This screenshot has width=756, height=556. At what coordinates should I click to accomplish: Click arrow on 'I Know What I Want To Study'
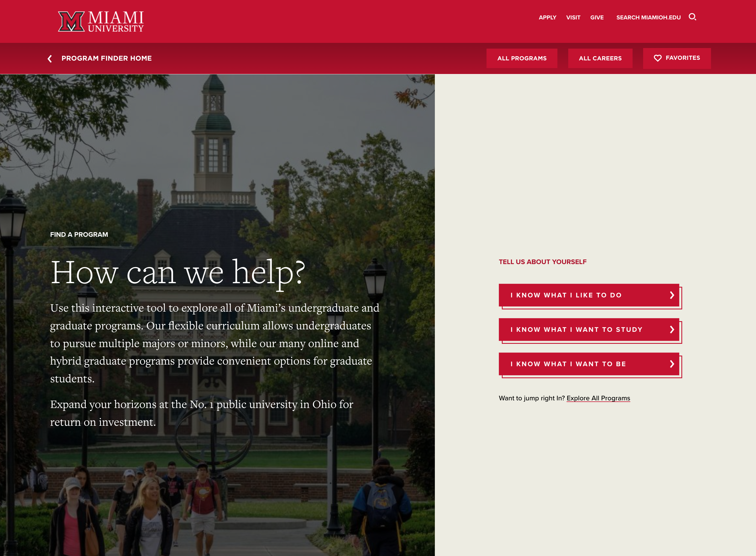click(672, 330)
